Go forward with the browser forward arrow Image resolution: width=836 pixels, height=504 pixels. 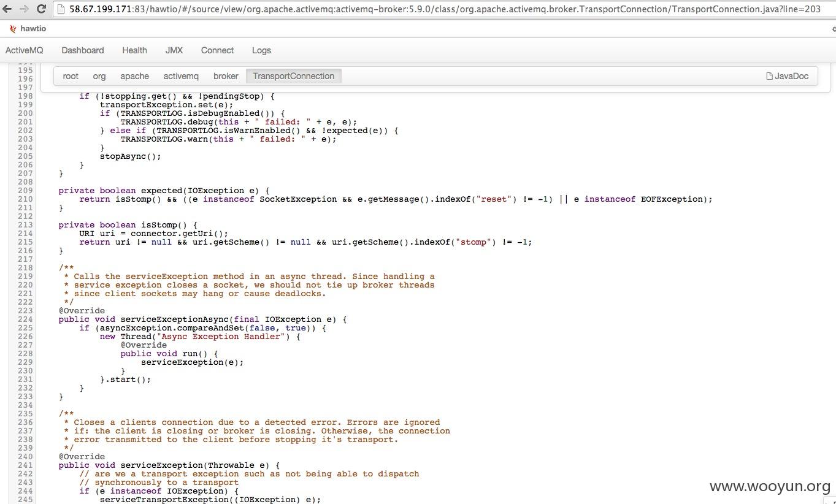(25, 9)
